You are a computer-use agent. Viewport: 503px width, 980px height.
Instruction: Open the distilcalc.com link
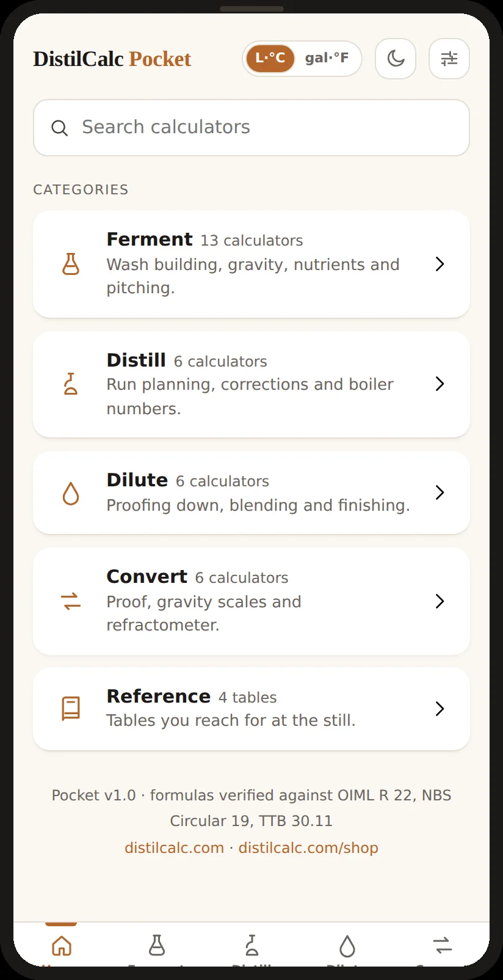pos(175,848)
